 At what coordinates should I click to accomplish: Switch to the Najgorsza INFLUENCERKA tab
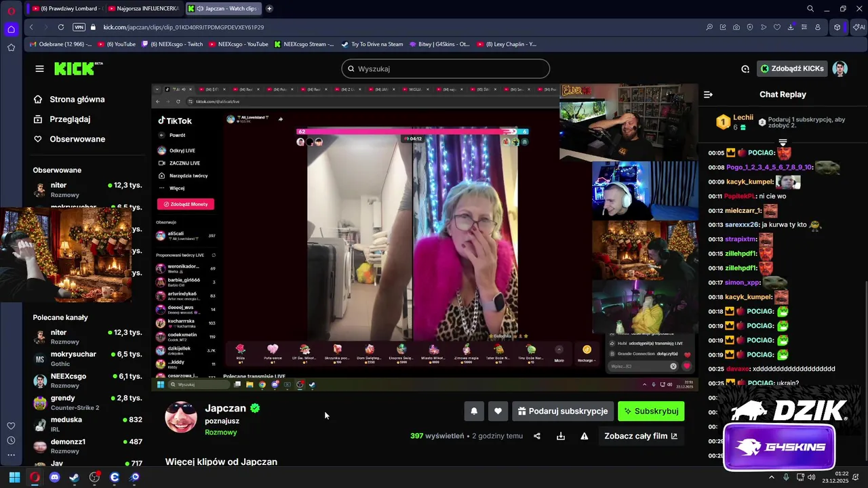pyautogui.click(x=144, y=9)
